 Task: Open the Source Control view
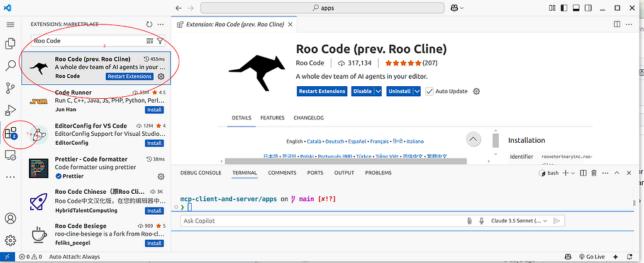tap(10, 87)
